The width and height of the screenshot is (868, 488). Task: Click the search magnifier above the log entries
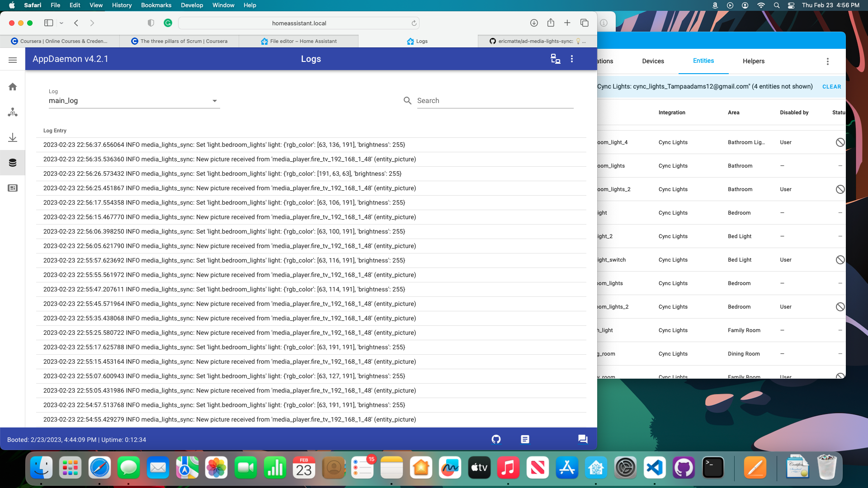click(x=407, y=100)
